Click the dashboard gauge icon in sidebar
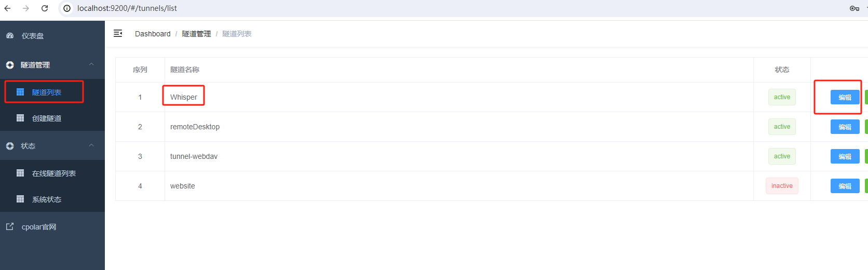The width and height of the screenshot is (868, 270). click(10, 36)
